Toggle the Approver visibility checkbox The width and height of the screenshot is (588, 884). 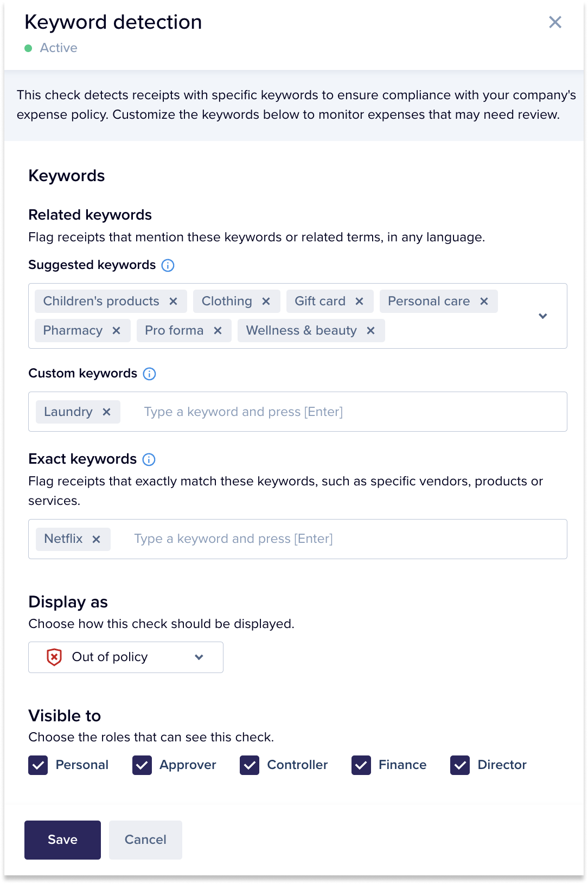point(142,765)
